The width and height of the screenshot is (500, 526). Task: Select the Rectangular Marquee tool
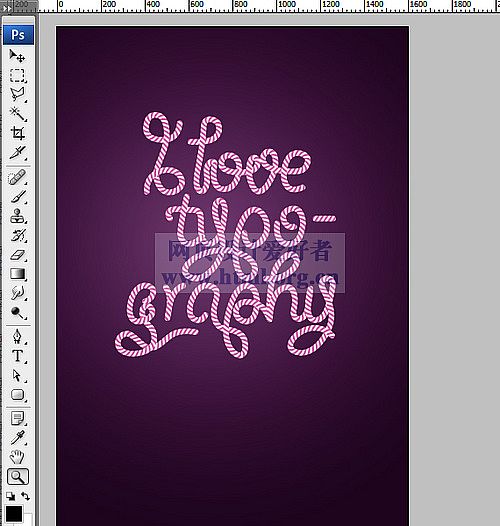click(x=17, y=75)
